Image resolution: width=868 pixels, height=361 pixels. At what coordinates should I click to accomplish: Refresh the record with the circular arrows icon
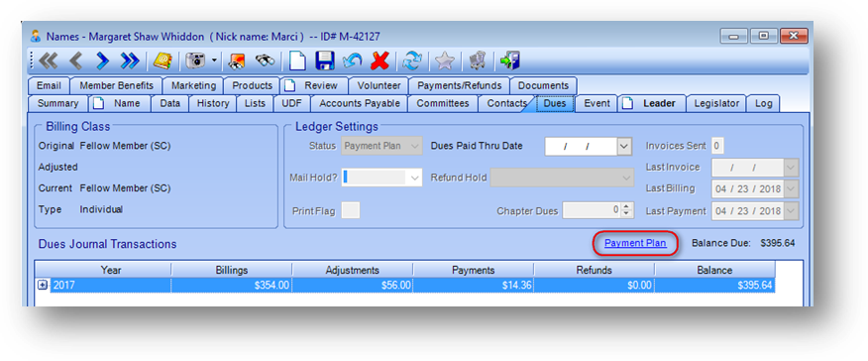click(x=411, y=60)
